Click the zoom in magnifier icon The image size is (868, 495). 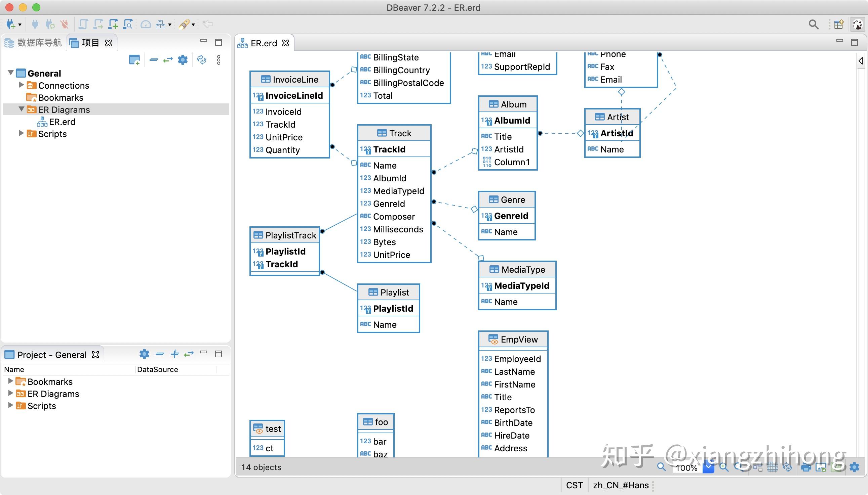coord(724,467)
